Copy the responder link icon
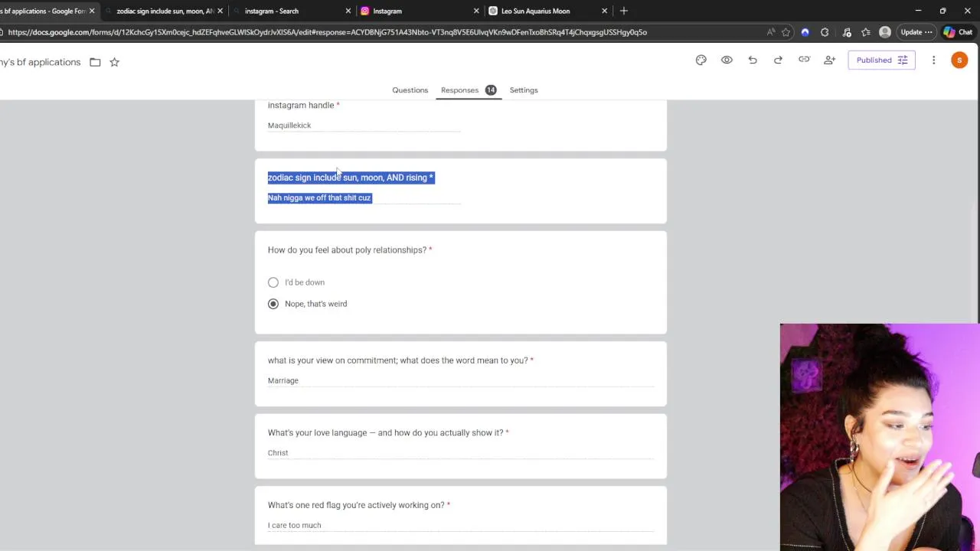Screen dimensions: 980x551 point(804,60)
